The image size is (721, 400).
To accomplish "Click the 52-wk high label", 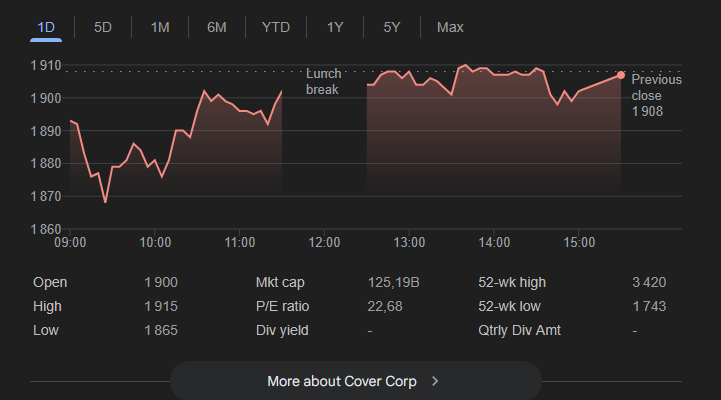I will pyautogui.click(x=512, y=282).
